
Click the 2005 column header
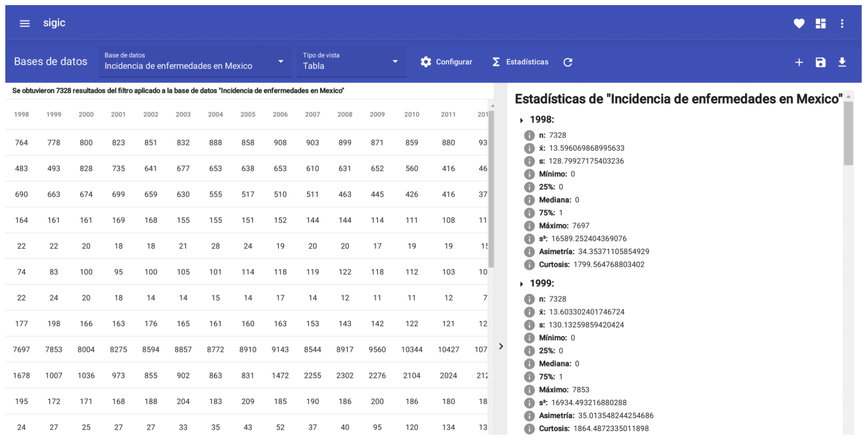(248, 115)
